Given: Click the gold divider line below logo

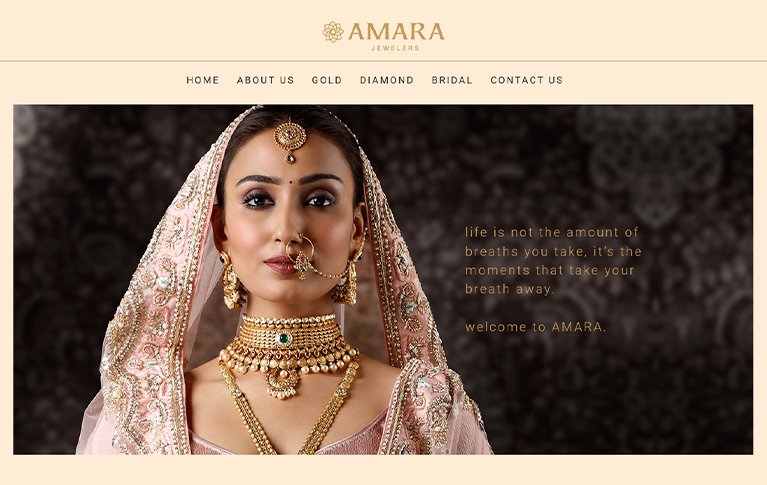Looking at the screenshot, I should click(384, 61).
